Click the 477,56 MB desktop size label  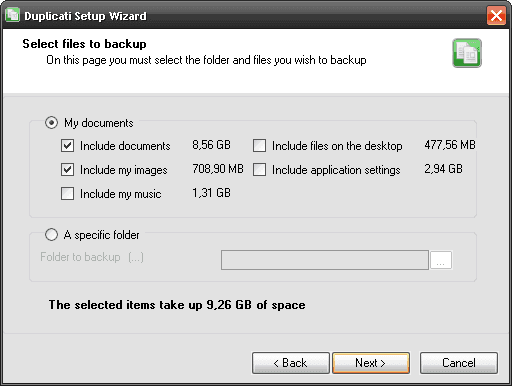pos(450,145)
